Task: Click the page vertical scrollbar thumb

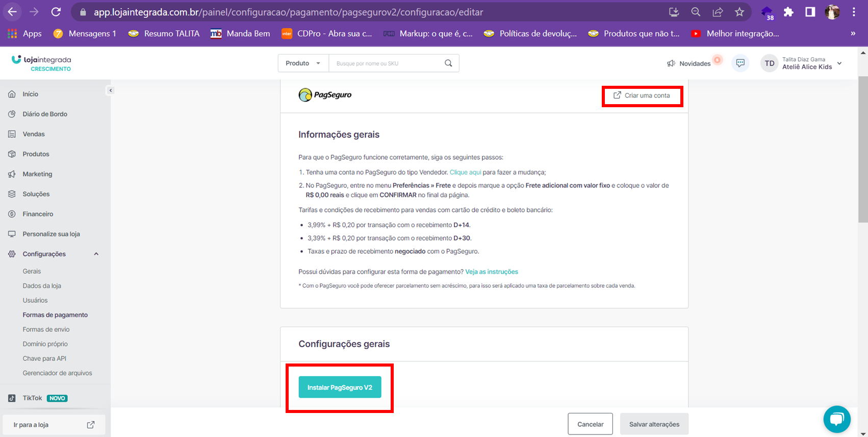Action: 863,150
